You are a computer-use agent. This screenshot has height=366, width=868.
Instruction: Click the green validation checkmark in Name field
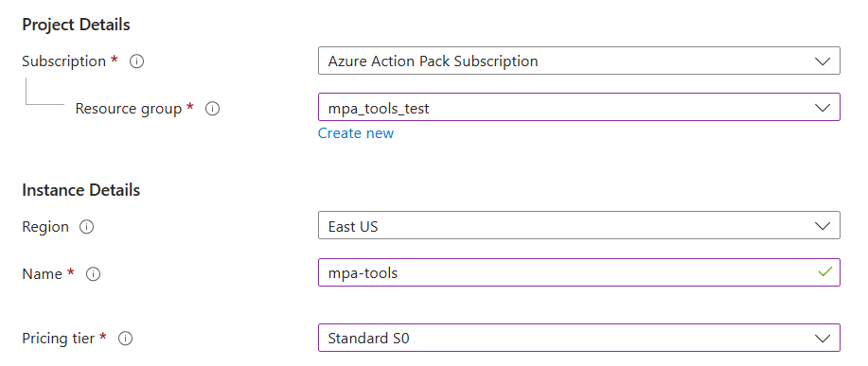(x=824, y=272)
